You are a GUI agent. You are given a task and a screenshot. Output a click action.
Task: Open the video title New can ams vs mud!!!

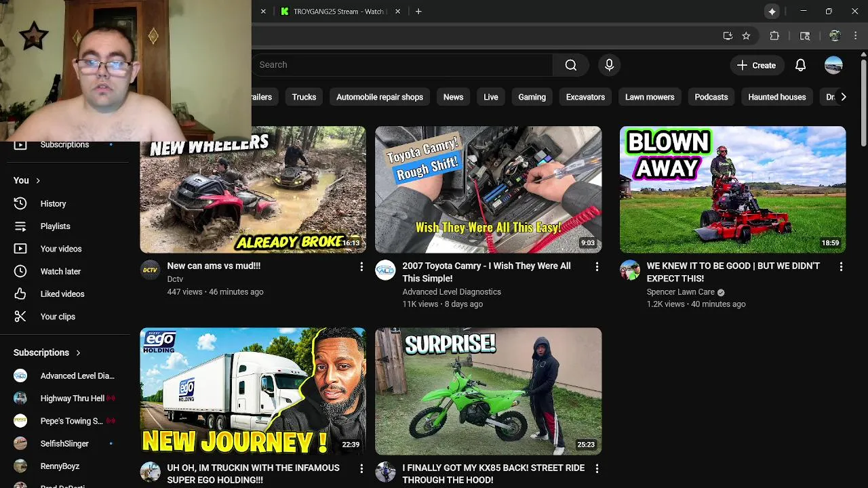coord(214,266)
